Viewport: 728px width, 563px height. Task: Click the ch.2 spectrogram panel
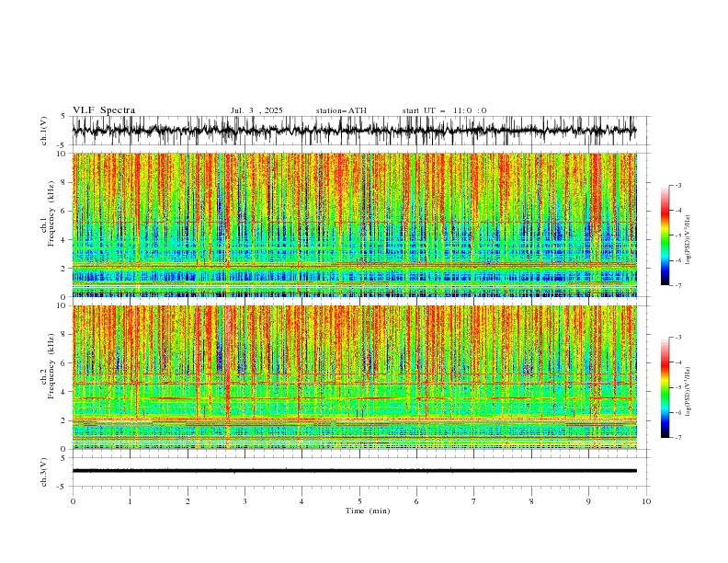(x=355, y=377)
